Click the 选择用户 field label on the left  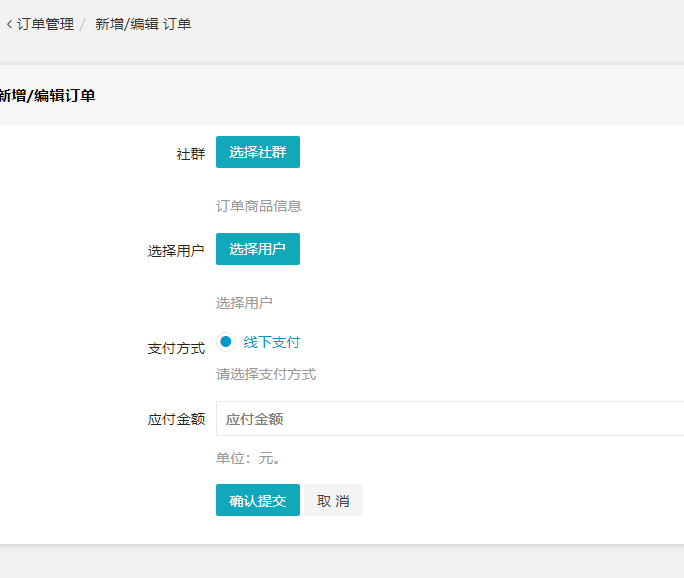[176, 251]
